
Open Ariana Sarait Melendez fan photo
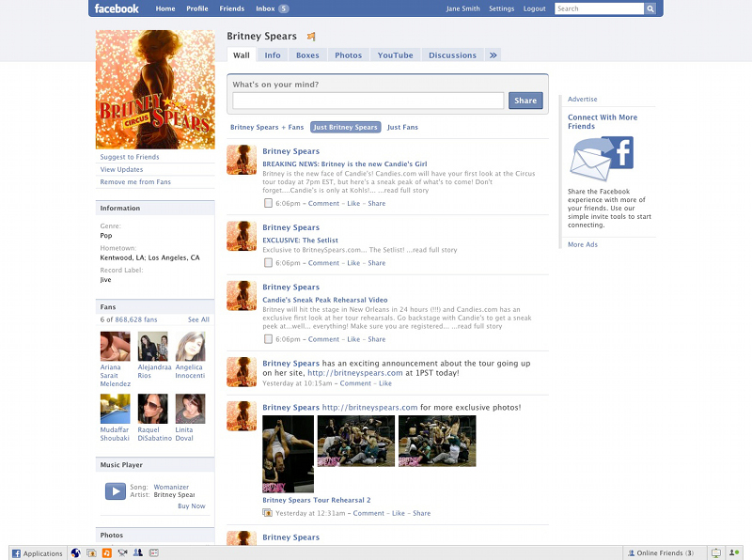tap(115, 346)
